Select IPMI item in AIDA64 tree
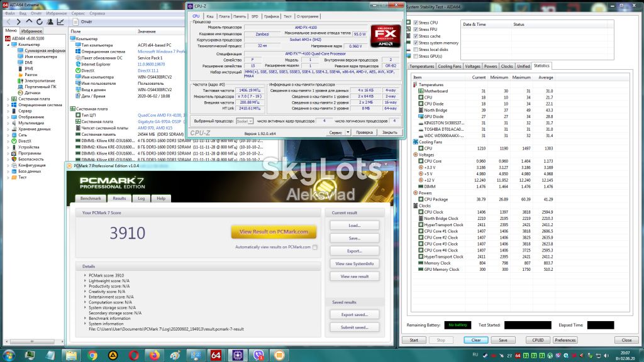Screen dimensions: 644x362 pos(25,69)
